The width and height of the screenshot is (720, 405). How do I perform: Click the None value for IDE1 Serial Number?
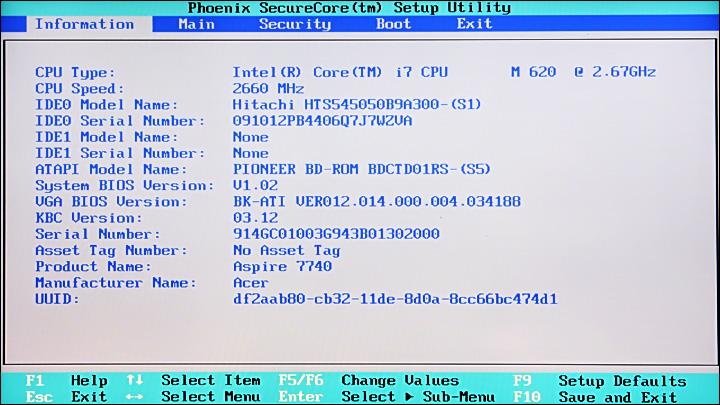click(x=251, y=153)
